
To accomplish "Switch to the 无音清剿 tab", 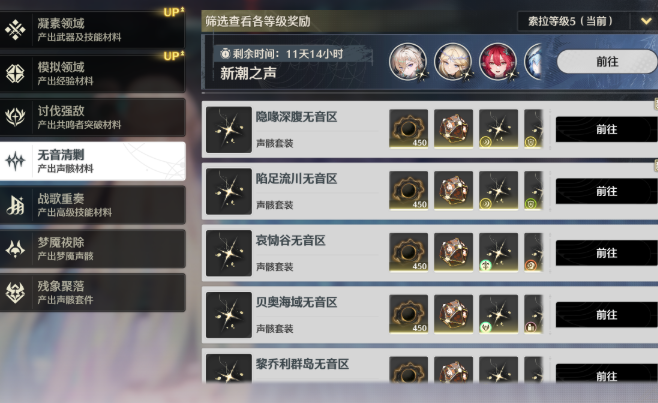I will coord(93,161).
